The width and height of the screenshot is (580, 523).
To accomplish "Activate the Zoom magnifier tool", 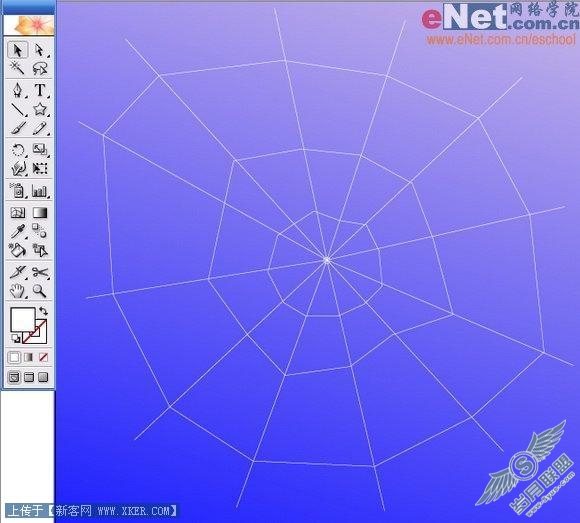I will pos(40,291).
